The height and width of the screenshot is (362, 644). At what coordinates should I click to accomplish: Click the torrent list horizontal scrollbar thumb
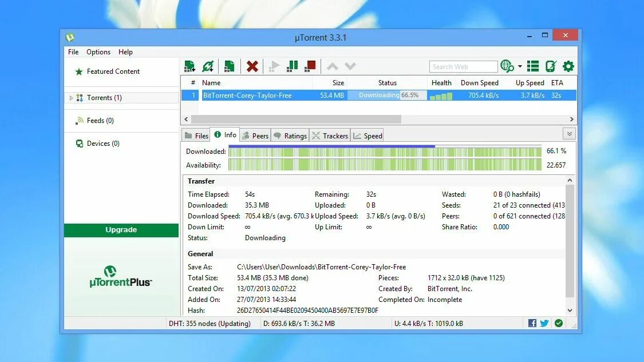click(x=296, y=119)
